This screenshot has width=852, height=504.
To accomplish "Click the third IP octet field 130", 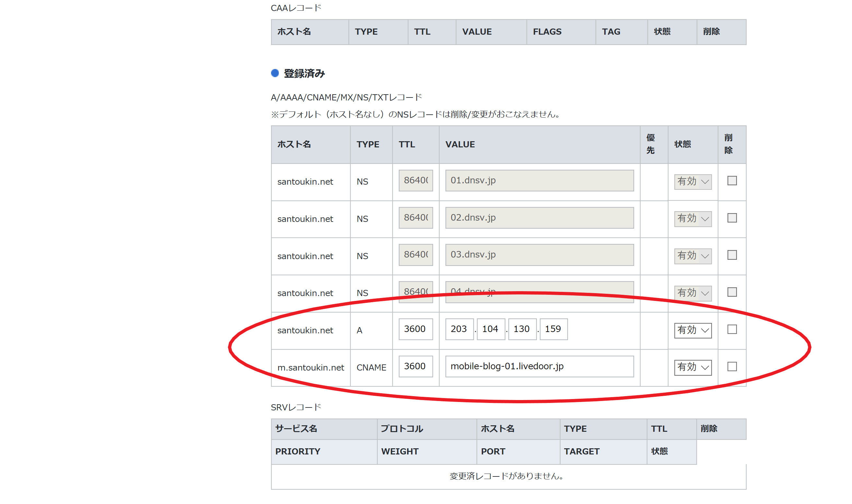I will tap(522, 329).
